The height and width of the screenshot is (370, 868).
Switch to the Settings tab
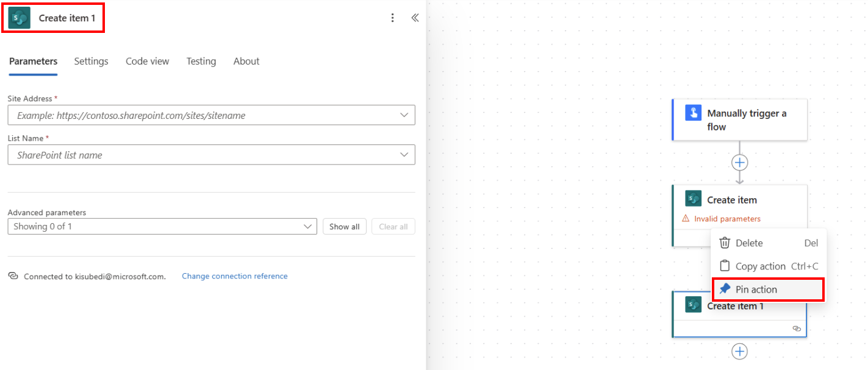[x=91, y=61]
